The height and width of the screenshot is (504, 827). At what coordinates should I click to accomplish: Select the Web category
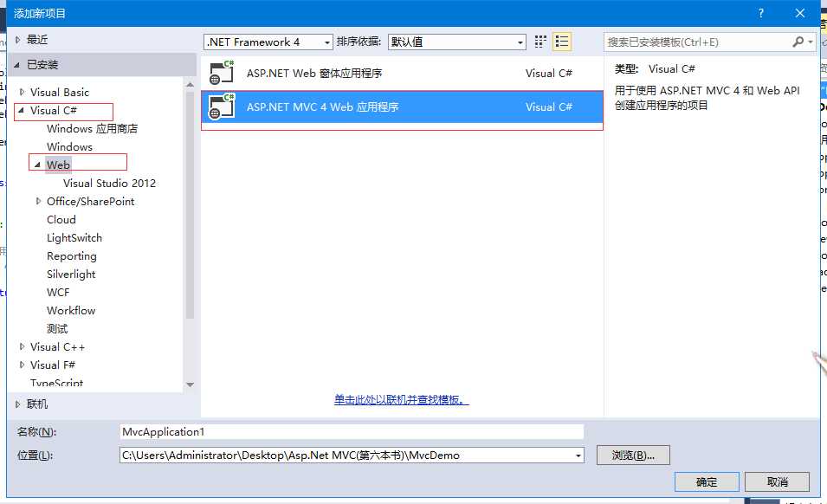pyautogui.click(x=58, y=165)
